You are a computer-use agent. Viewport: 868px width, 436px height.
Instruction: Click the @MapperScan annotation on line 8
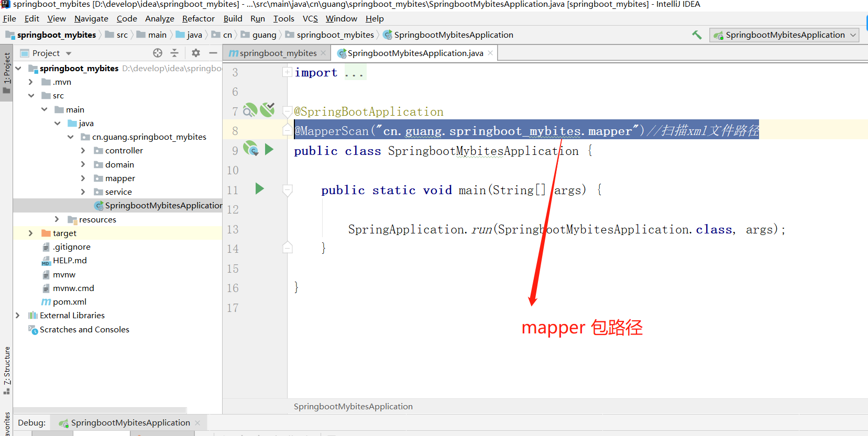pyautogui.click(x=332, y=131)
